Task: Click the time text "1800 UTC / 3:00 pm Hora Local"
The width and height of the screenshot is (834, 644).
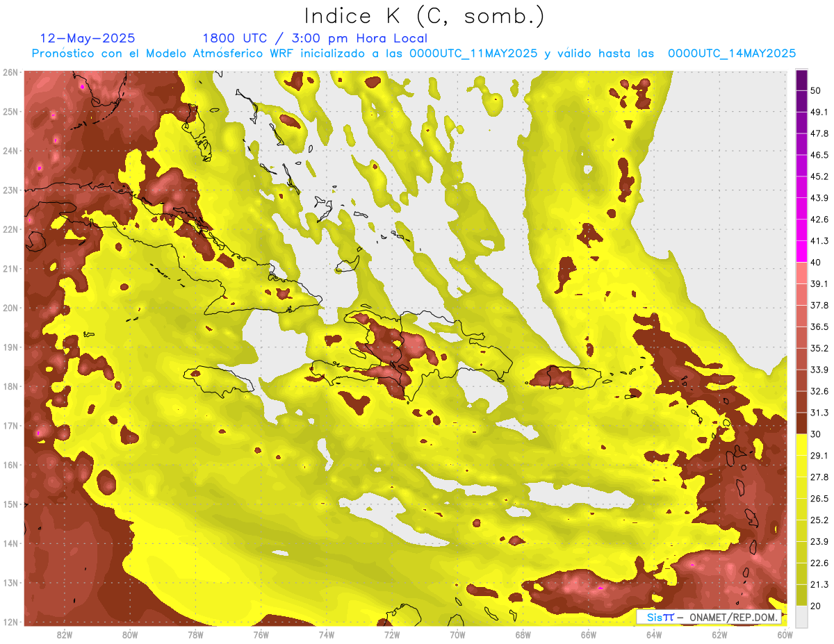Action: coord(315,38)
